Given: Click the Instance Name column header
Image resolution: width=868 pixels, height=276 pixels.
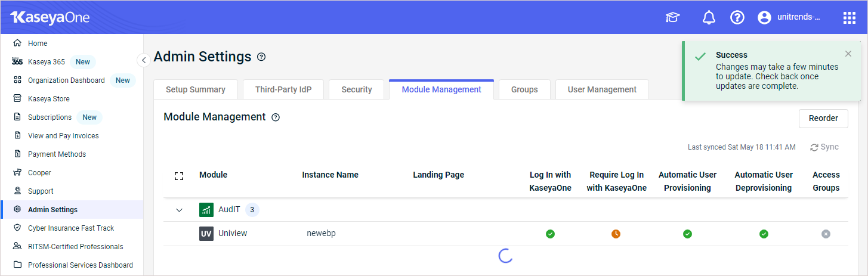Looking at the screenshot, I should click(330, 175).
